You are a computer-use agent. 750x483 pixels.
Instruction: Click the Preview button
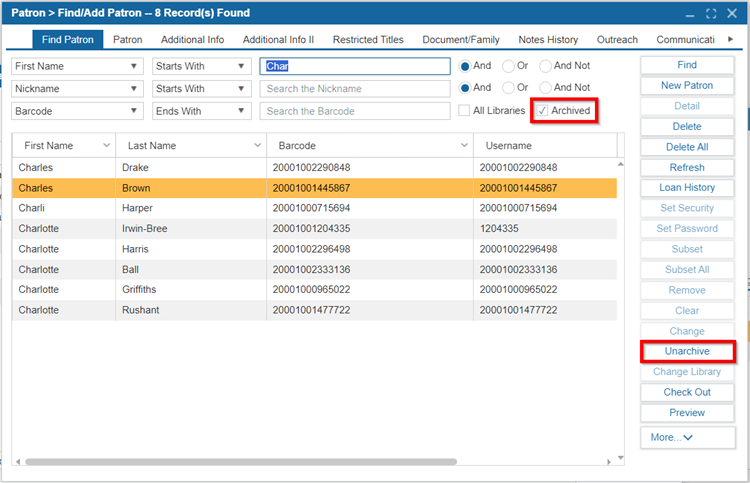[687, 413]
